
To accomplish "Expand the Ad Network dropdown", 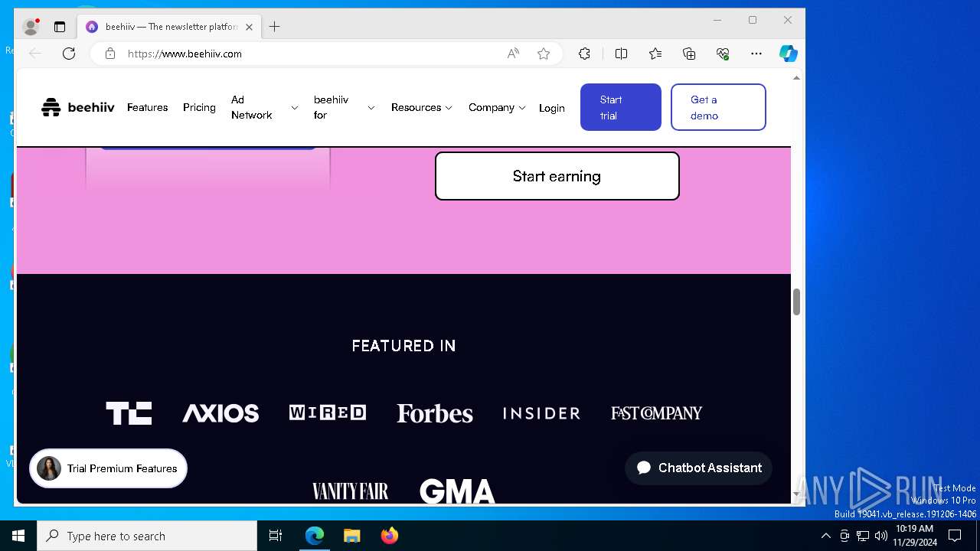I will (x=264, y=107).
